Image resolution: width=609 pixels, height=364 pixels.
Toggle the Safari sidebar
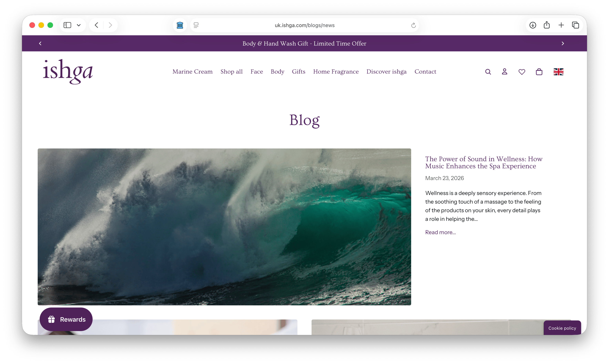point(67,25)
